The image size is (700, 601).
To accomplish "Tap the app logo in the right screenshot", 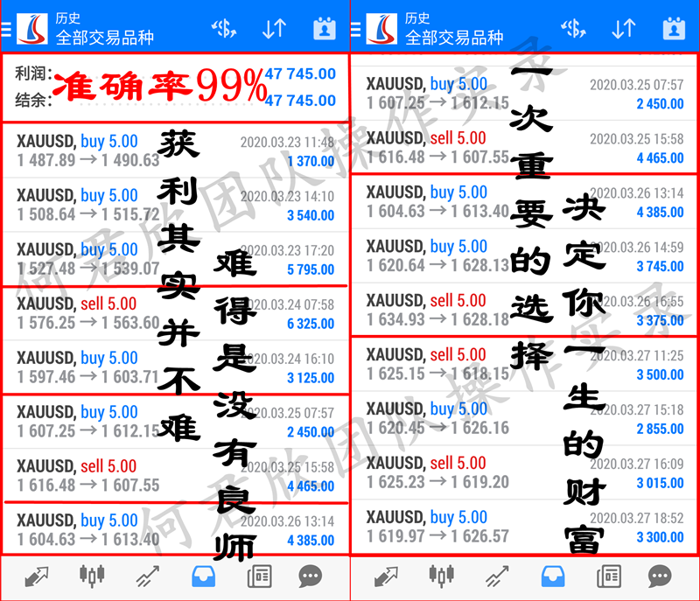I will coord(381,29).
